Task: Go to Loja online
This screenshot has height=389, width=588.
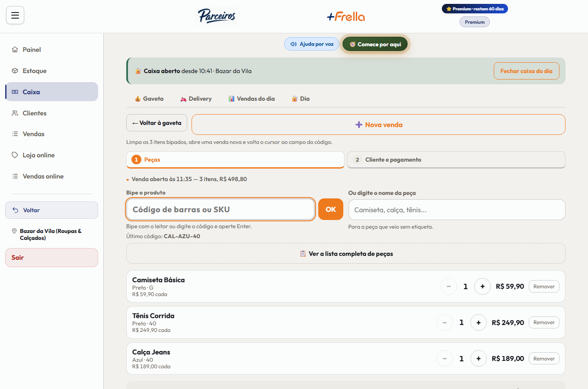Action: point(51,155)
